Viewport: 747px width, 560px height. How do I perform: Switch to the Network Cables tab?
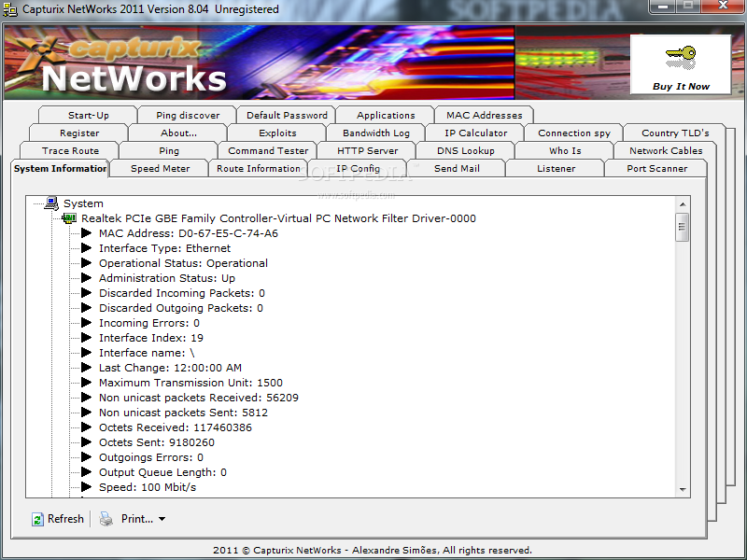coord(666,151)
